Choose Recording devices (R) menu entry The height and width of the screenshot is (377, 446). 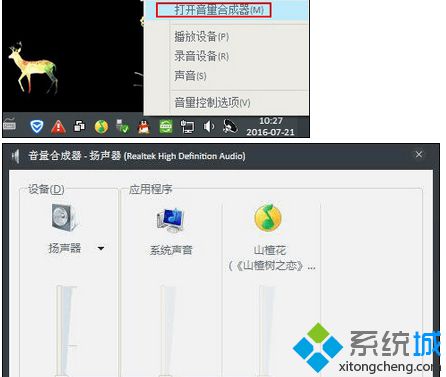point(201,56)
